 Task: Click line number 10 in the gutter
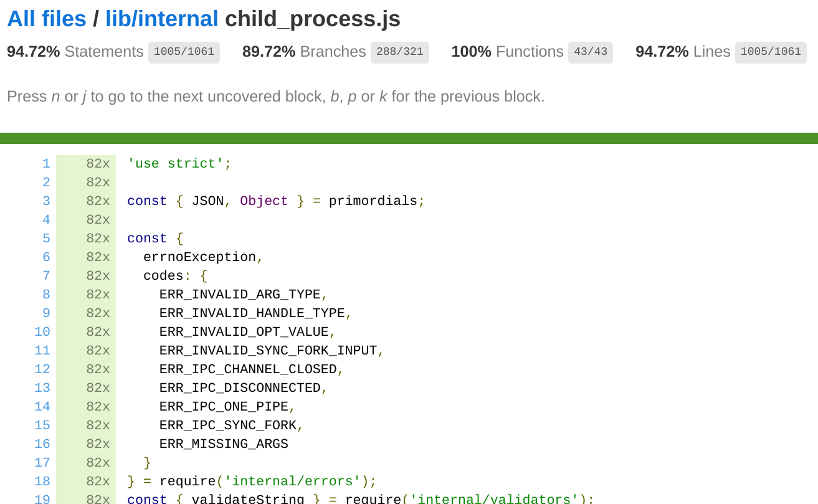coord(42,332)
